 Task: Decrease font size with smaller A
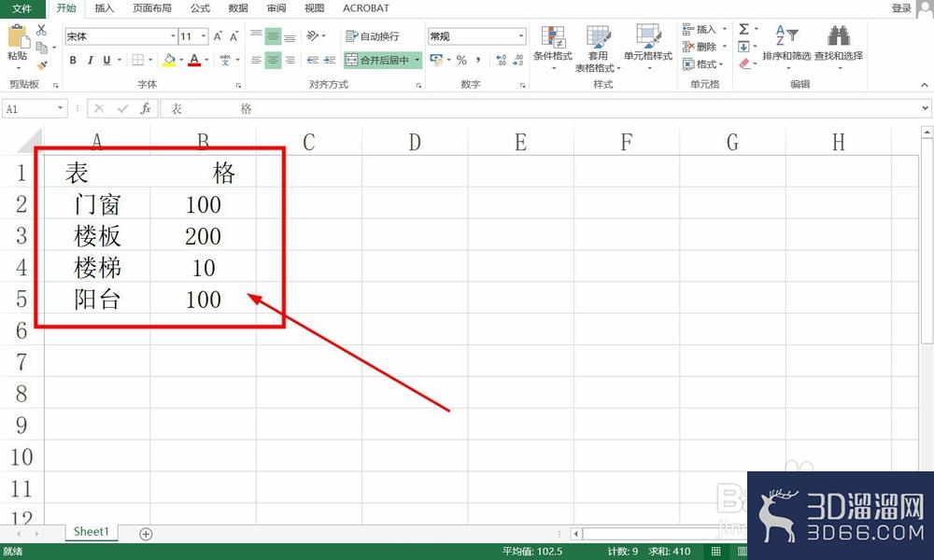coord(234,36)
